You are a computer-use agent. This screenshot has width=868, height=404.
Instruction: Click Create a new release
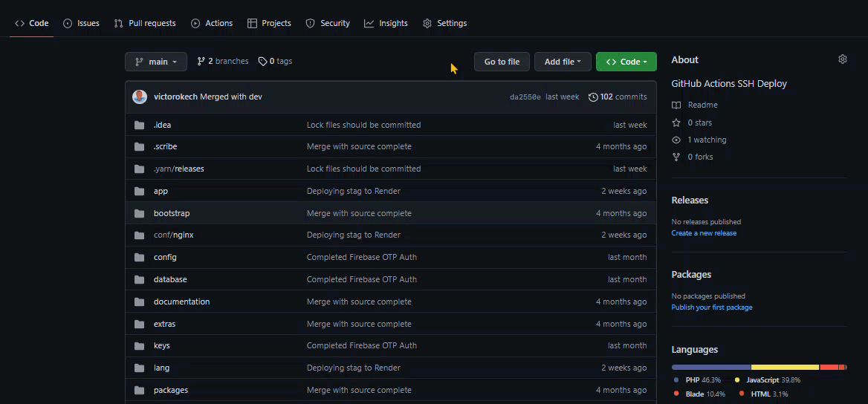click(x=704, y=233)
